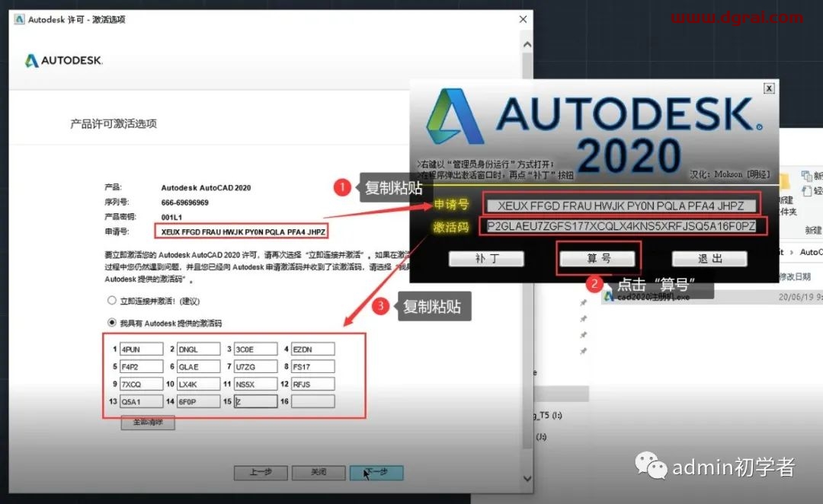Select the 'I have an Autodesk activation code' radio option

click(x=111, y=323)
